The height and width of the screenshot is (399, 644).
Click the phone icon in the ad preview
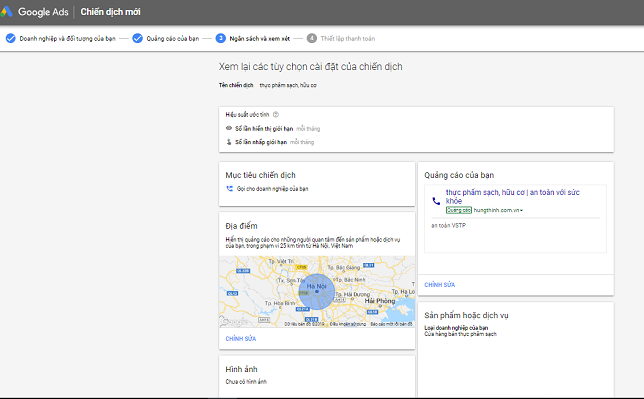pyautogui.click(x=436, y=201)
